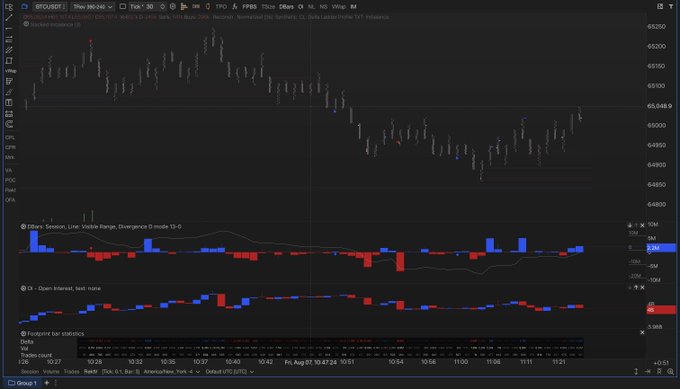The image size is (680, 389).
Task: Click Volume in bottom status bar
Action: pyautogui.click(x=51, y=372)
